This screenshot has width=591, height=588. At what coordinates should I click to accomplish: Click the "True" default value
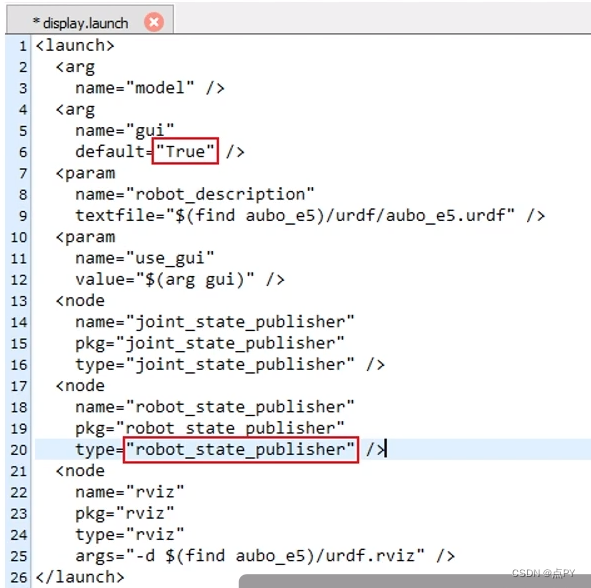(185, 151)
